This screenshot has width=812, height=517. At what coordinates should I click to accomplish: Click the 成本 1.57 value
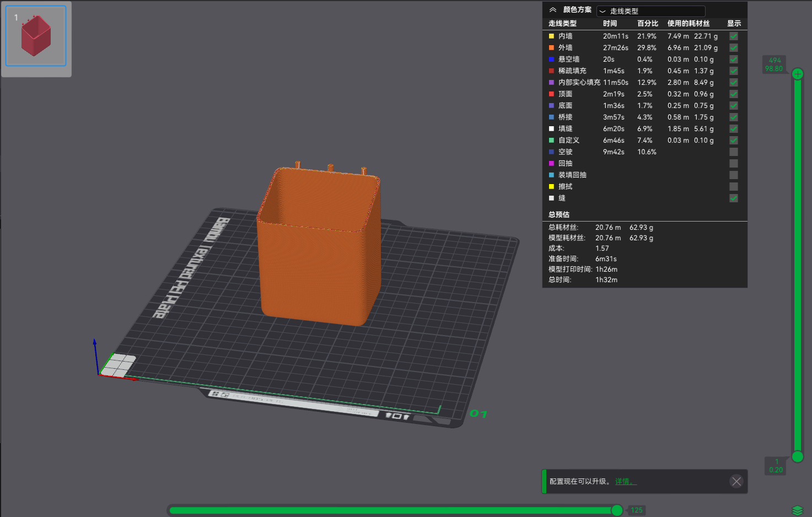pyautogui.click(x=602, y=248)
